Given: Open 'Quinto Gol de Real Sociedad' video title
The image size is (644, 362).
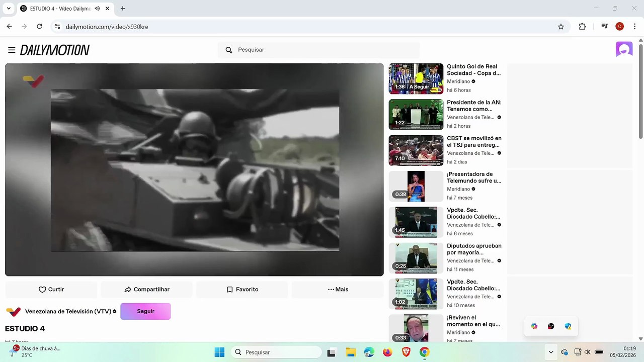Looking at the screenshot, I should coord(474,70).
